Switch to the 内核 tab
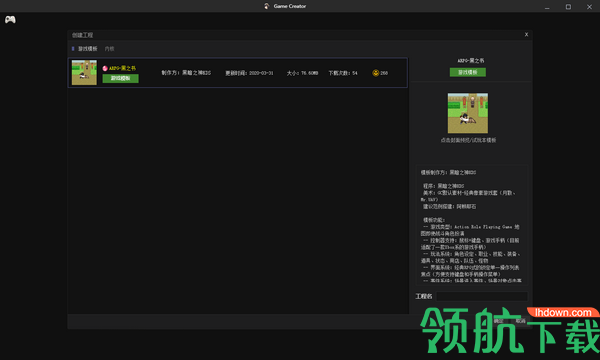 pyautogui.click(x=109, y=49)
